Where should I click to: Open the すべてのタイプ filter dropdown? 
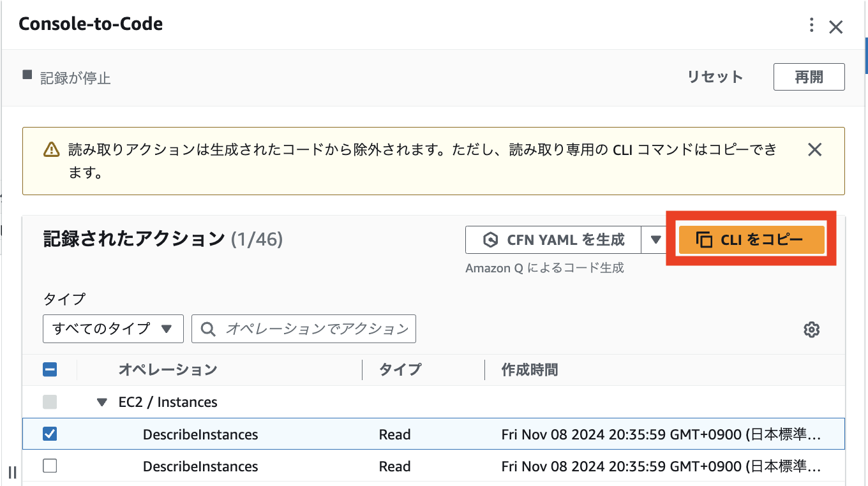point(113,328)
